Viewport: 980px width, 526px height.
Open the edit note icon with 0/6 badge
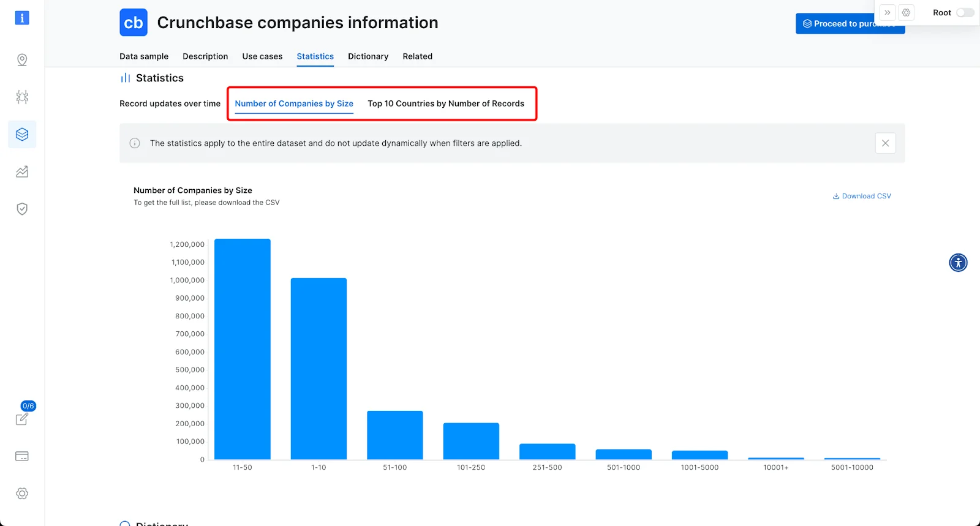(x=22, y=419)
